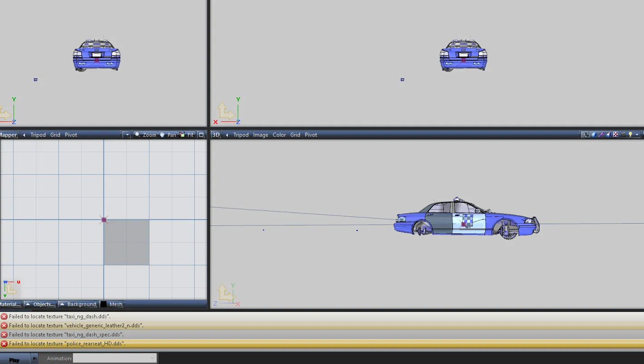Click the wireframe render mode icon
644x364 pixels.
(587, 134)
